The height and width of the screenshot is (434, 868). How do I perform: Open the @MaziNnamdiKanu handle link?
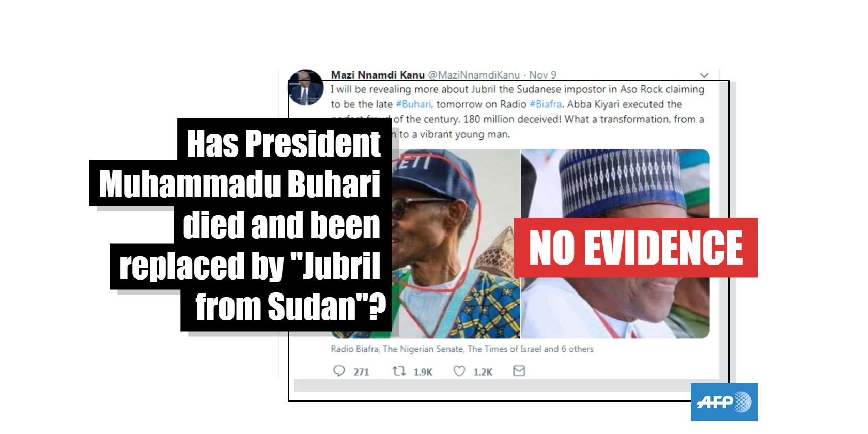474,75
